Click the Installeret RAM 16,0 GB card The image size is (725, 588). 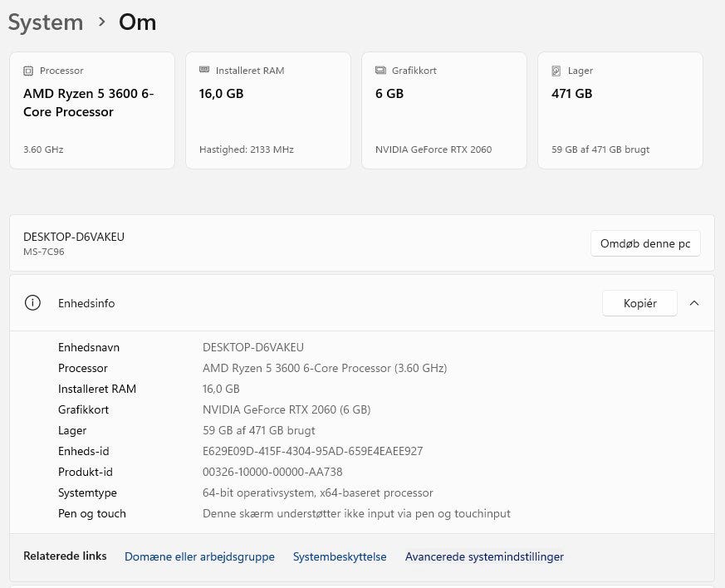tap(268, 110)
